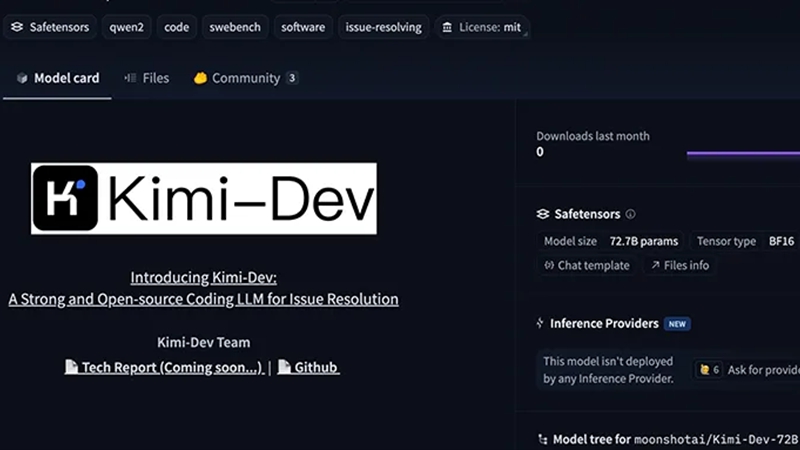Click the Community count badge 3

click(x=292, y=78)
